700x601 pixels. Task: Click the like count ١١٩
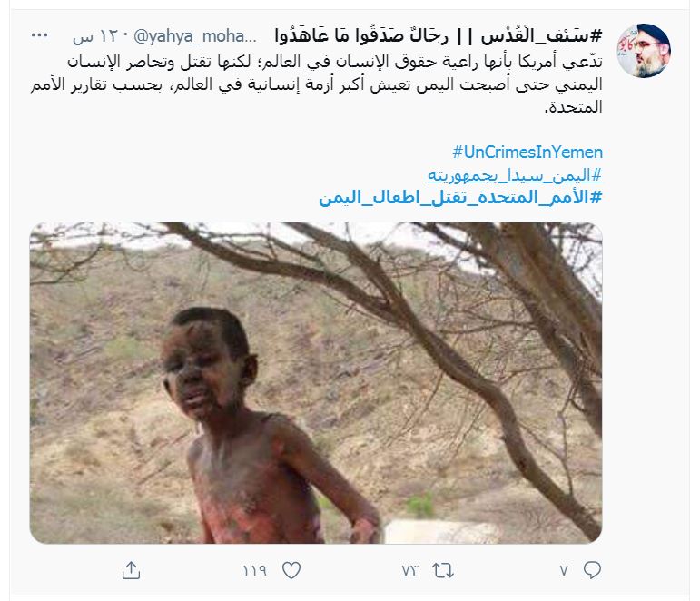(254, 571)
